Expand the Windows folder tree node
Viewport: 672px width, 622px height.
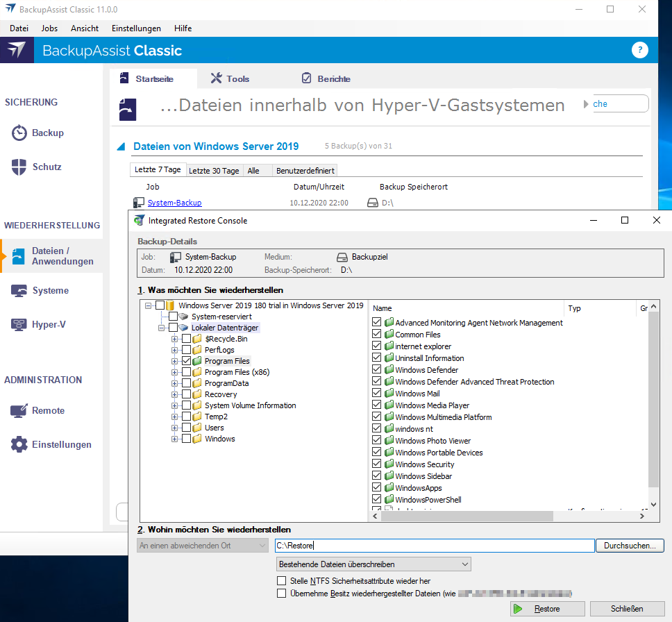coord(175,439)
